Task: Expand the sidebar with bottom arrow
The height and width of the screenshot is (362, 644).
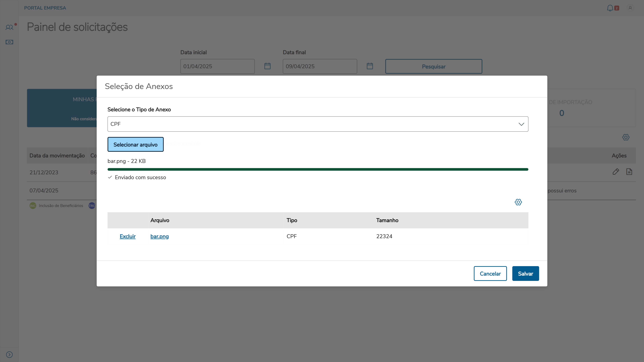Action: [9, 354]
